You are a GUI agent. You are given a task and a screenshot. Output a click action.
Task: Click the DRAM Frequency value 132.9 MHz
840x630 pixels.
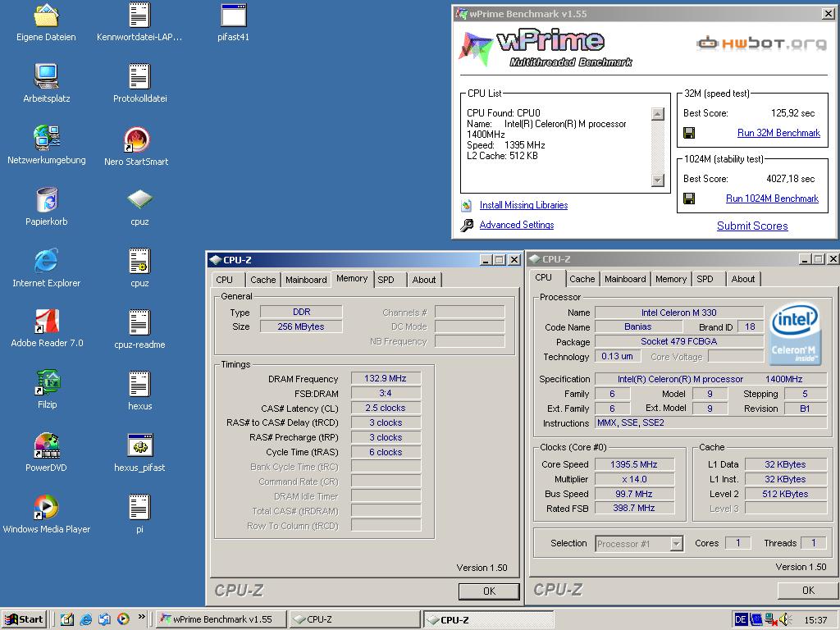(386, 379)
